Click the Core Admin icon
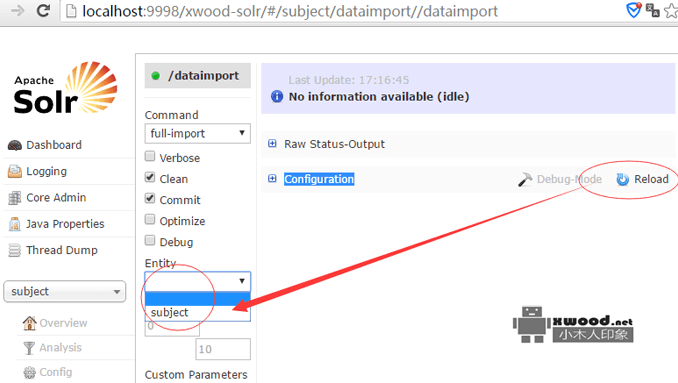This screenshot has width=678, height=383. point(15,198)
